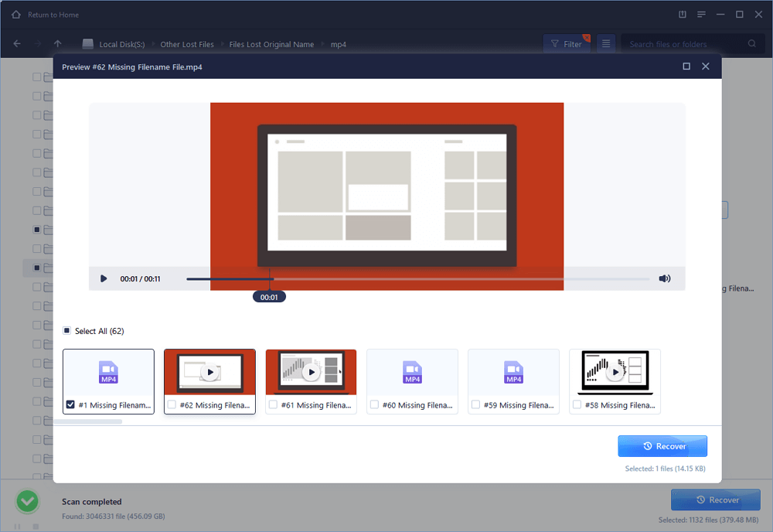Uncheck the #1 Missing Filename checkbox

71,404
